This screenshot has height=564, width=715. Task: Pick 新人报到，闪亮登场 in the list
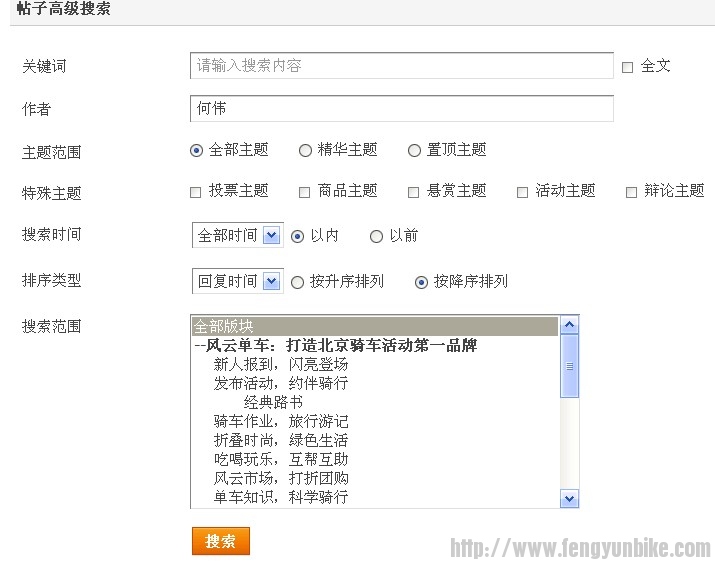coord(281,365)
